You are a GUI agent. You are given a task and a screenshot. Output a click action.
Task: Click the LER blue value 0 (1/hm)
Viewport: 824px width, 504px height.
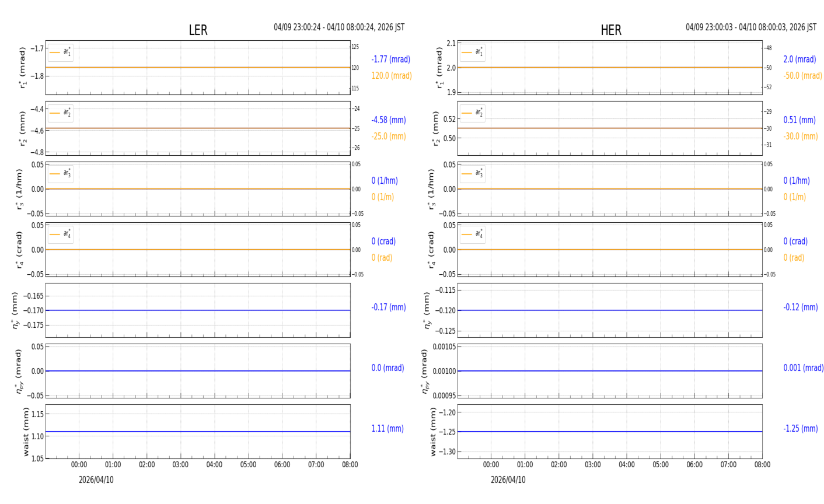[385, 181]
